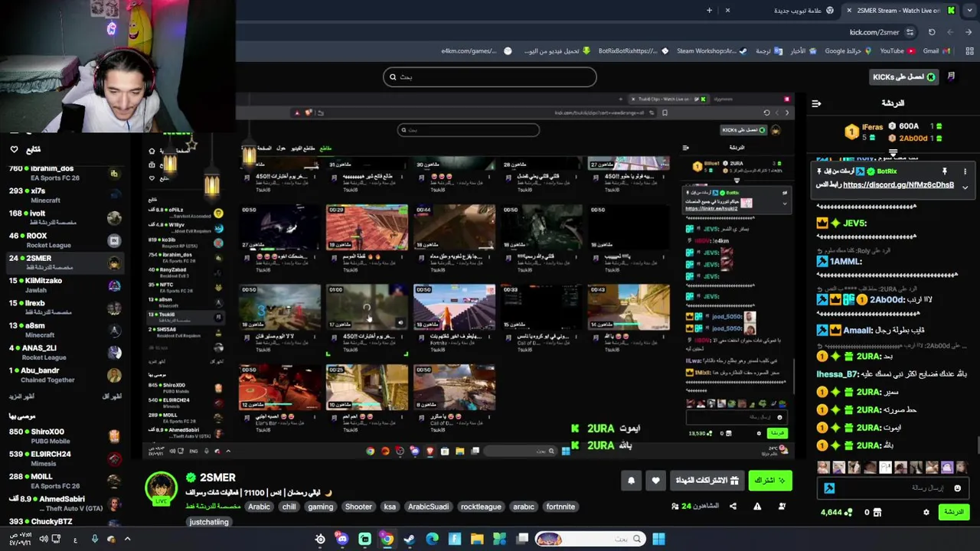Click the following heart icon in sidebar header

click(x=14, y=150)
